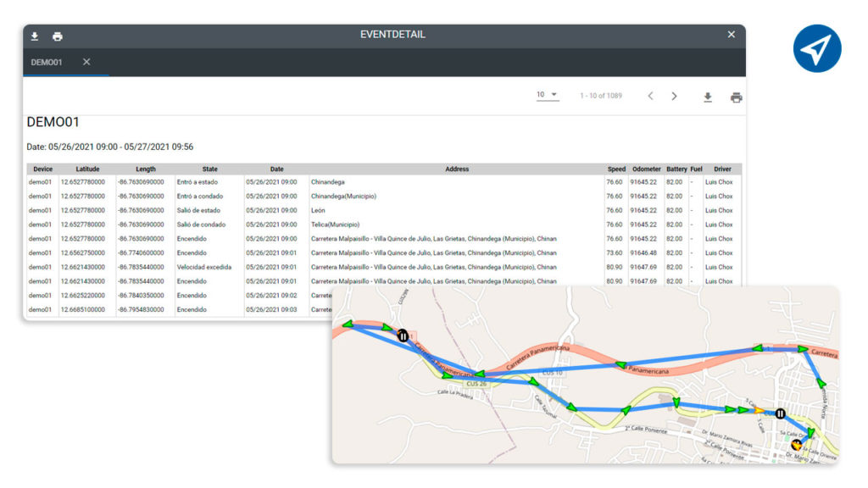The width and height of the screenshot is (868, 488).
Task: Click the Battery column header
Action: point(676,169)
